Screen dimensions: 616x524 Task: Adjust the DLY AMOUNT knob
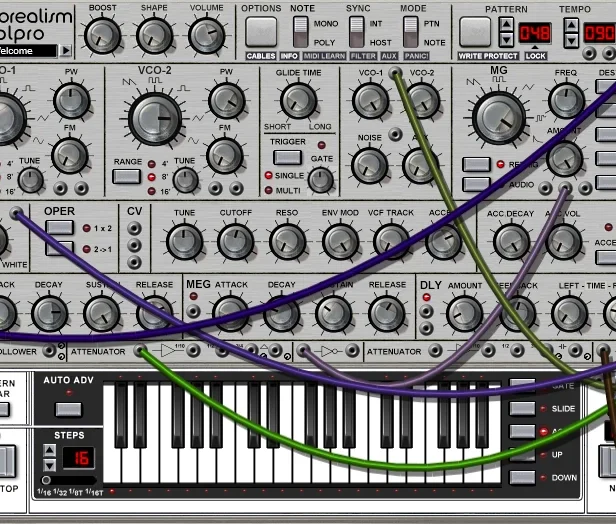coord(464,314)
